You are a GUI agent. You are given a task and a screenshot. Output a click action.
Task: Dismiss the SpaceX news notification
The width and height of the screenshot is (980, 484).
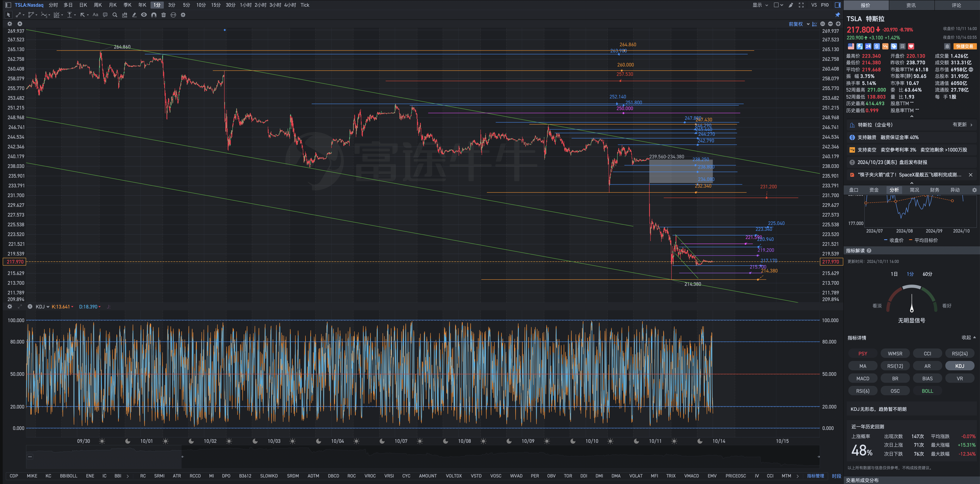pos(970,175)
